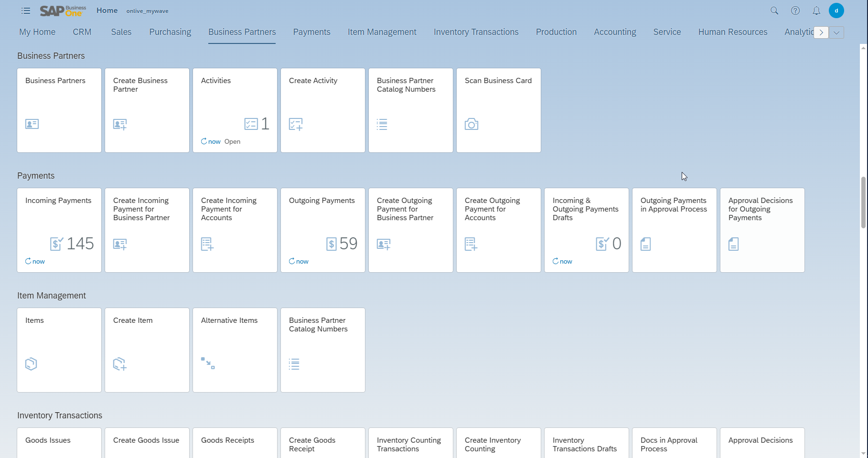This screenshot has height=458, width=868.
Task: Click the vertical page scrollbar thumb
Action: pyautogui.click(x=863, y=202)
